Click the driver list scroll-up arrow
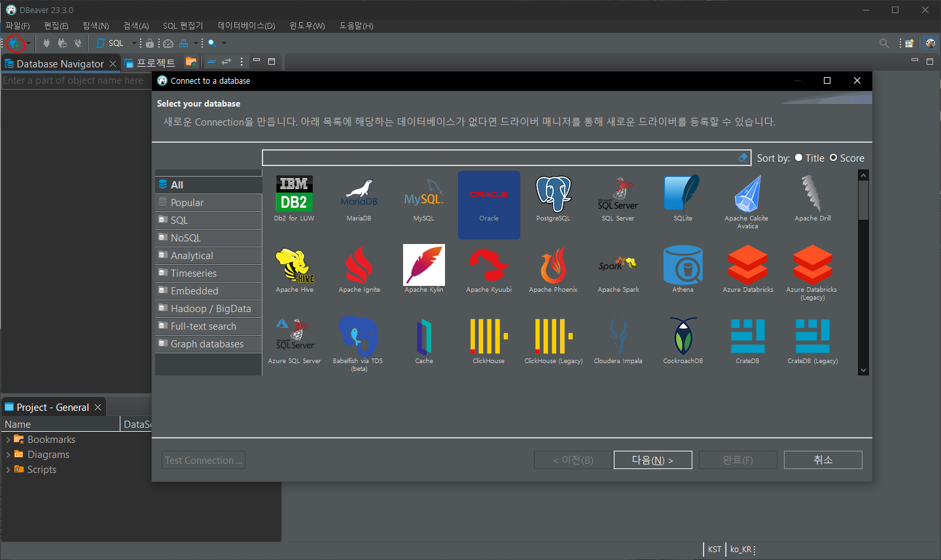 pyautogui.click(x=863, y=175)
